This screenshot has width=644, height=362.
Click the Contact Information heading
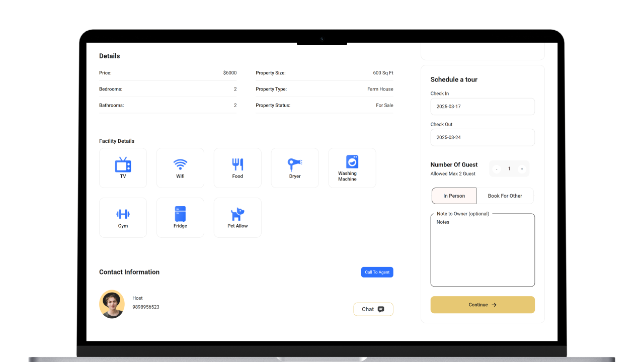[129, 272]
